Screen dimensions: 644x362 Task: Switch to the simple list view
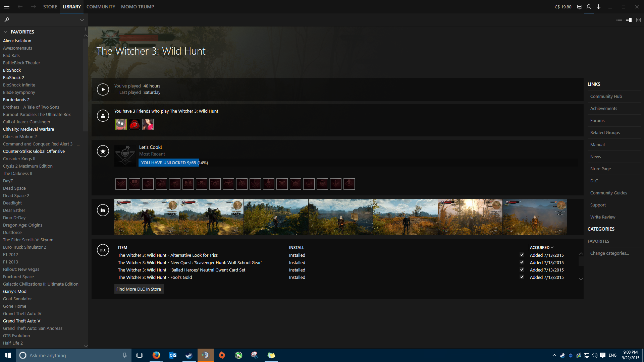619,20
